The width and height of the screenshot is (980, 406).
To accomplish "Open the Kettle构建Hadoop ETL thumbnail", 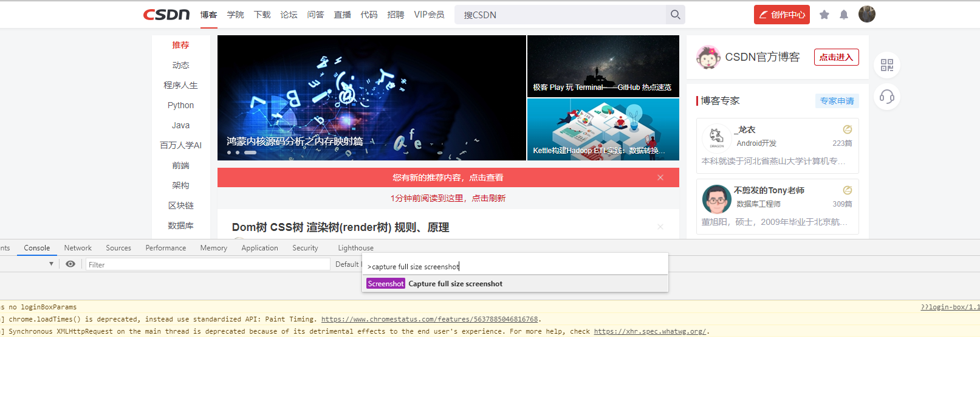I will (x=603, y=129).
